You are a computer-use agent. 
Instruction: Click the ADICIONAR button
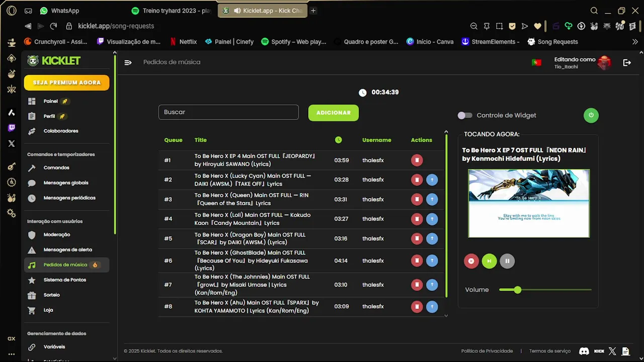coord(333,113)
